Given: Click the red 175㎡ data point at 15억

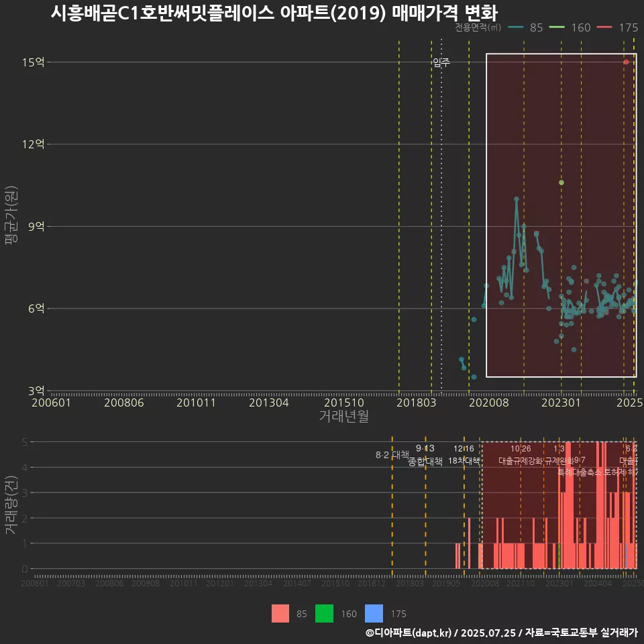Looking at the screenshot, I should click(x=626, y=62).
